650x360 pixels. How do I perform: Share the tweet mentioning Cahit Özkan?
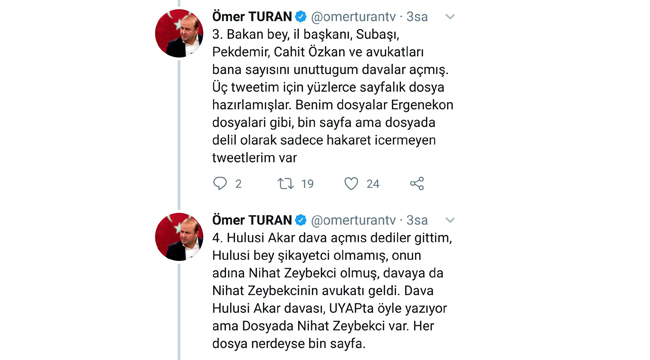point(417,183)
